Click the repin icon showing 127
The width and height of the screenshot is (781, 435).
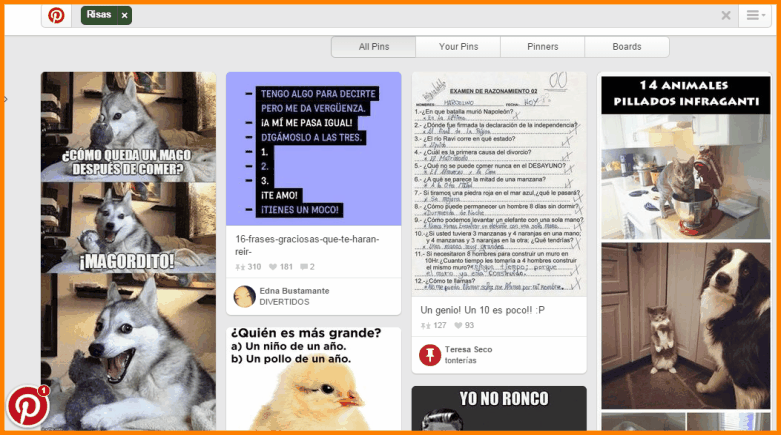(425, 326)
